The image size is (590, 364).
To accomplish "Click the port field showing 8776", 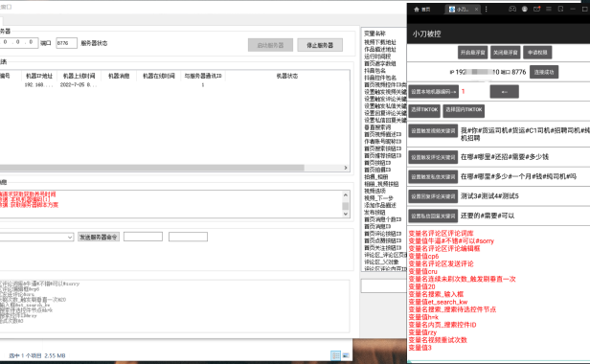I will tap(66, 43).
